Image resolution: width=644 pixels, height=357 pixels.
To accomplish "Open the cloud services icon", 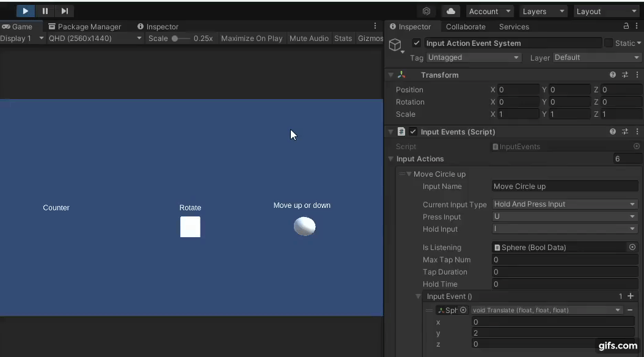I will pyautogui.click(x=450, y=11).
